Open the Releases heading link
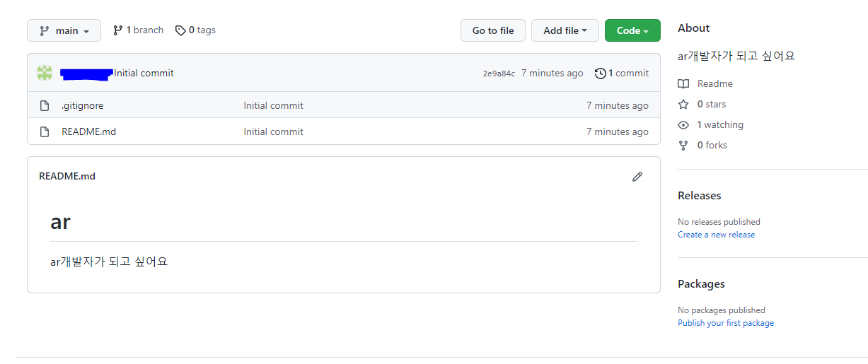Screen dimensions: 868x364 [x=700, y=196]
